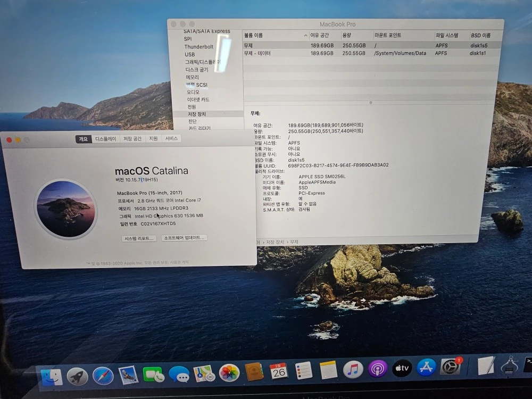Select the 개요 tab
The width and height of the screenshot is (532, 399).
(84, 139)
